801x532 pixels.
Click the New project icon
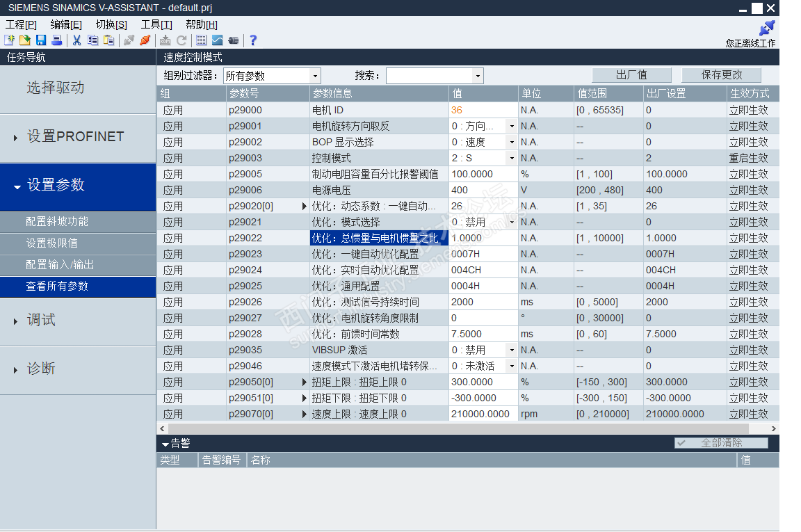[x=9, y=40]
